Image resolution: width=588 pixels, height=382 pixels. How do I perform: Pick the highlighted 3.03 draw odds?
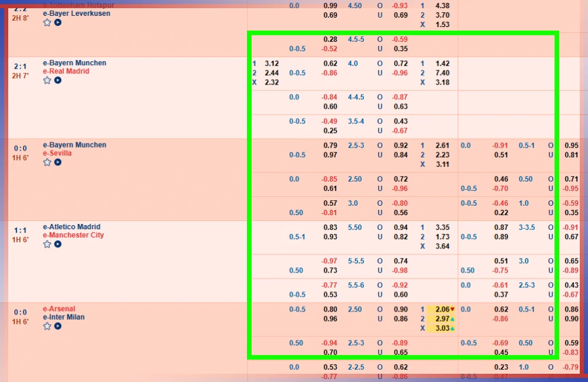point(441,329)
